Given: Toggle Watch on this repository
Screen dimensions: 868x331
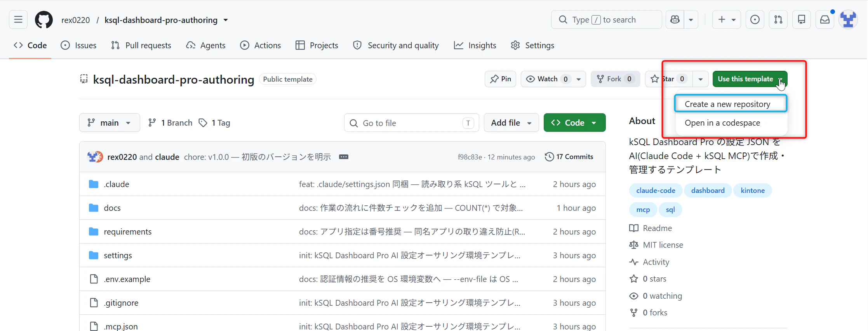Looking at the screenshot, I should point(547,79).
